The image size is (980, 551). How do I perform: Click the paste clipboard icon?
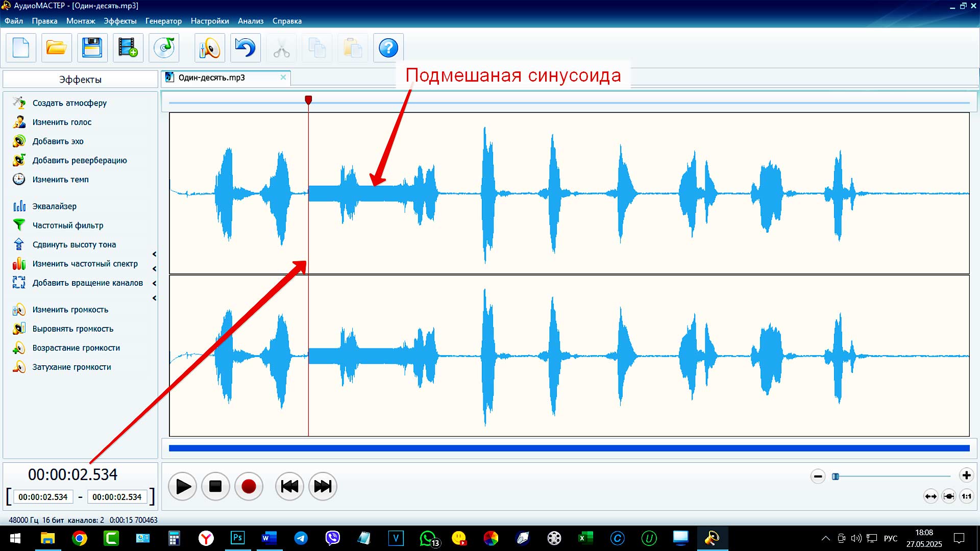click(353, 48)
